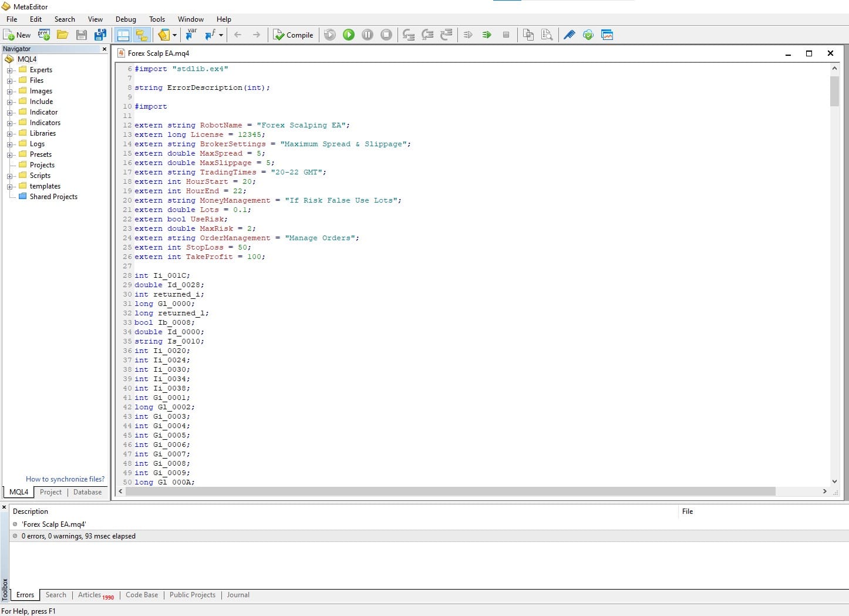Select the MQL4 root node

26,59
